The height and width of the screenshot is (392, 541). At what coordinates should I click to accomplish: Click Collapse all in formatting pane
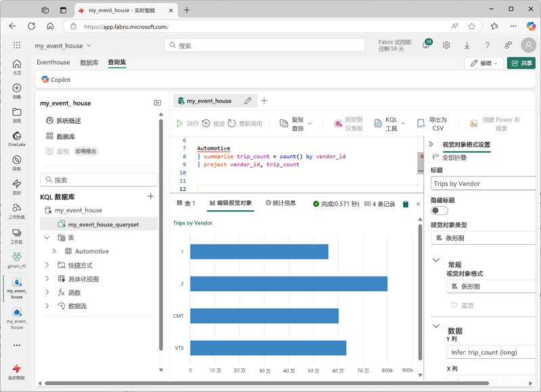(x=448, y=157)
